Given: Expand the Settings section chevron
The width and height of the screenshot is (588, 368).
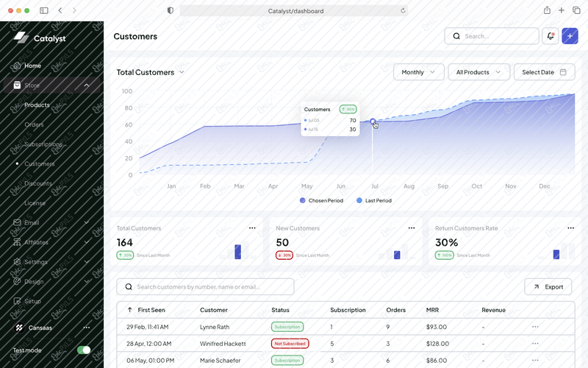Looking at the screenshot, I should point(87,262).
